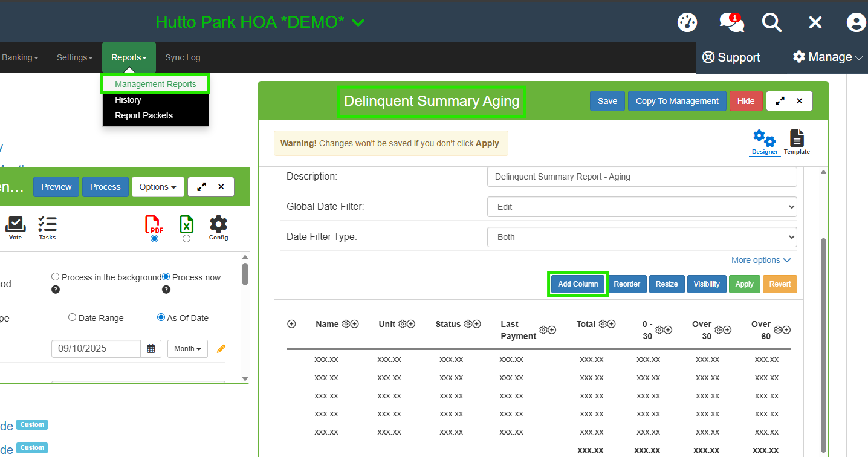
Task: Click the Add Column button
Action: click(577, 284)
